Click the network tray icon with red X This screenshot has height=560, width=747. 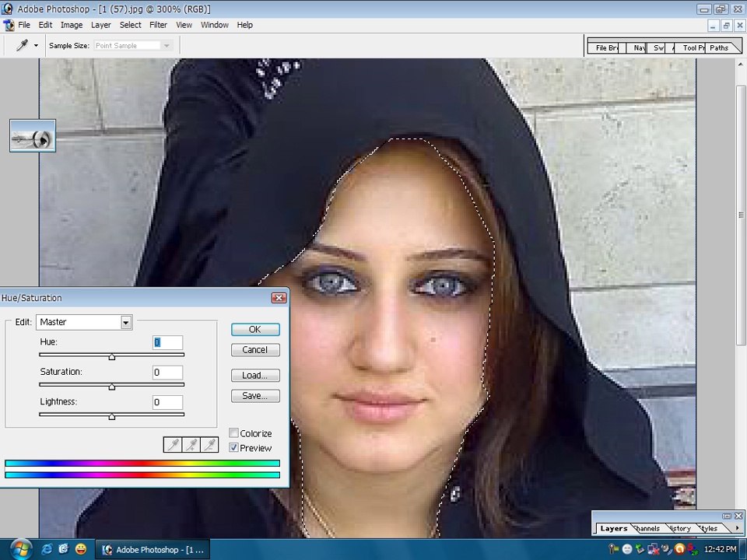[x=653, y=549]
